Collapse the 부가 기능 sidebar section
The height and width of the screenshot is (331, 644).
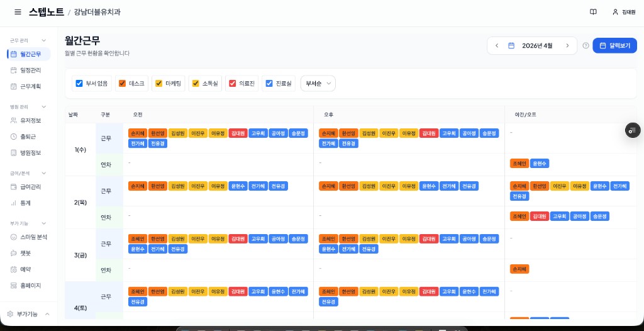click(28, 223)
